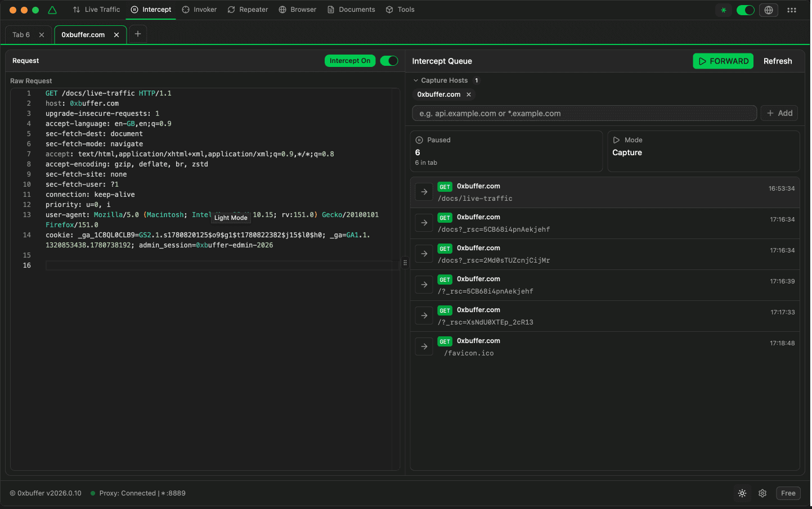The image size is (812, 509).
Task: Open the Invoker tab
Action: tap(199, 10)
